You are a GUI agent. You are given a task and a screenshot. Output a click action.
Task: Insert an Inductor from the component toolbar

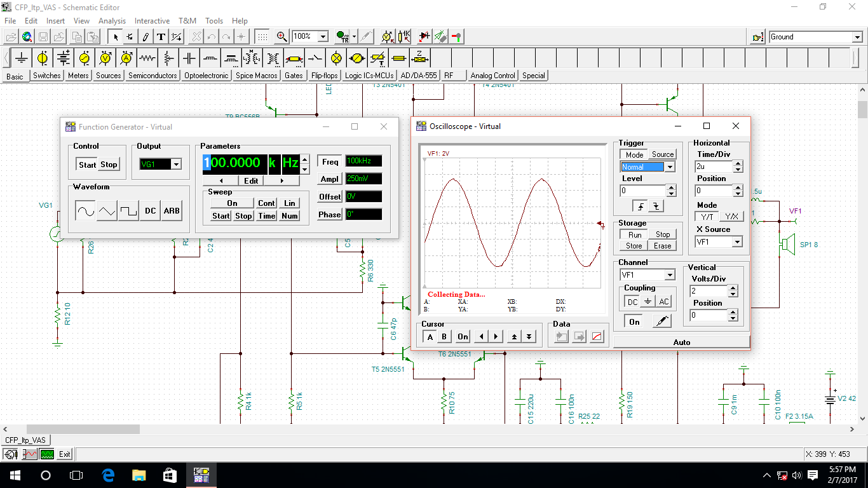(210, 58)
